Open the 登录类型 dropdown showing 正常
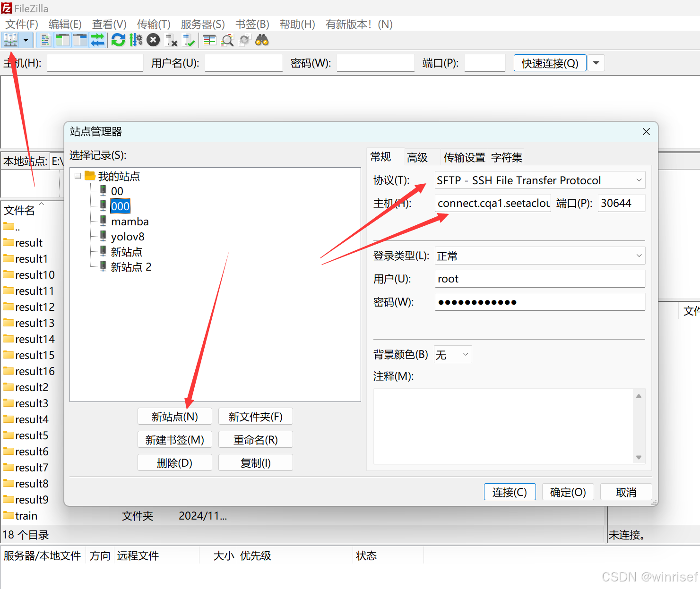 [540, 256]
